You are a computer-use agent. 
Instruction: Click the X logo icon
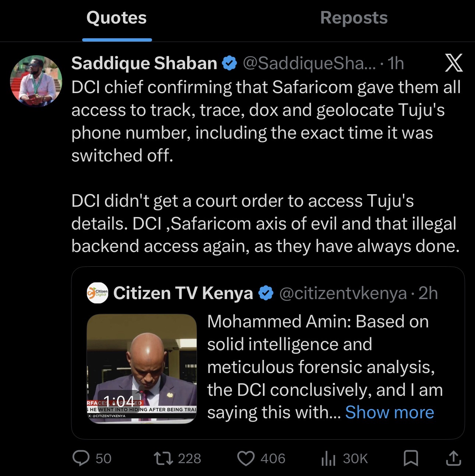454,63
